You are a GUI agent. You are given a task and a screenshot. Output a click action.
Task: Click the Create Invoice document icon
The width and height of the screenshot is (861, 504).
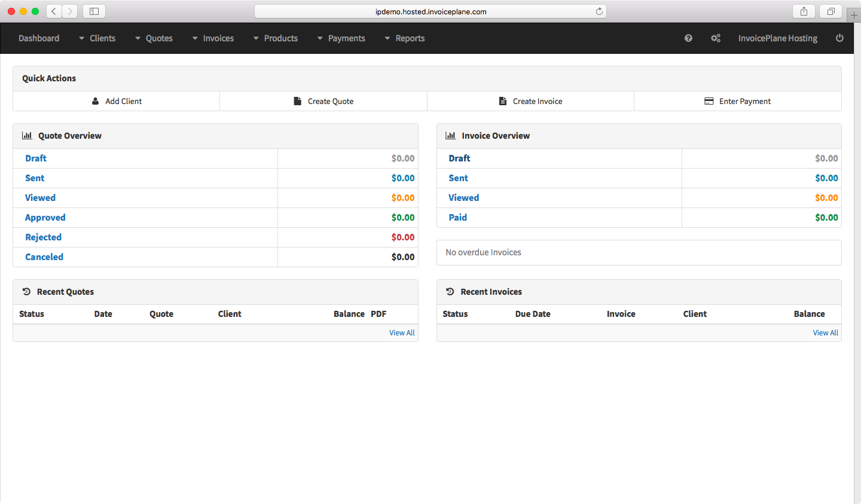[x=502, y=101]
